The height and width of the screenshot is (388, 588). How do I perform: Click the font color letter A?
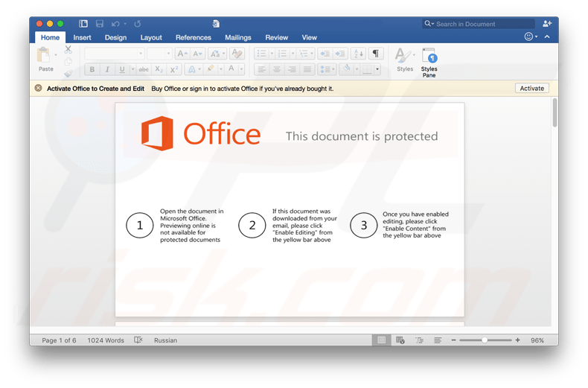pos(231,69)
